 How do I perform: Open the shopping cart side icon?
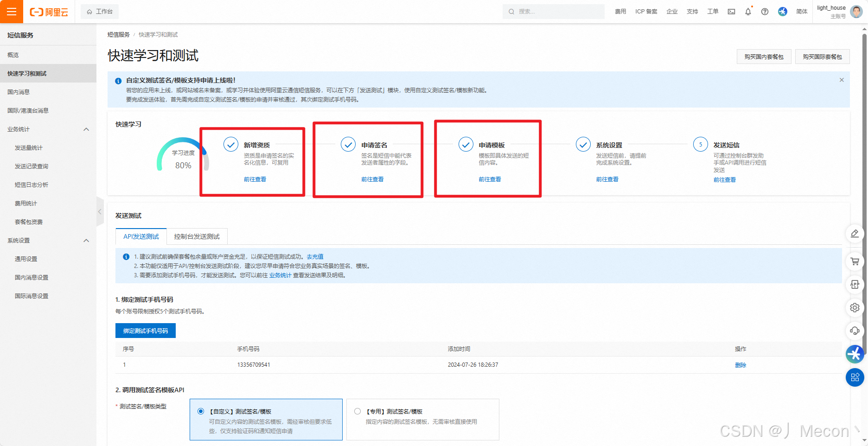point(855,261)
